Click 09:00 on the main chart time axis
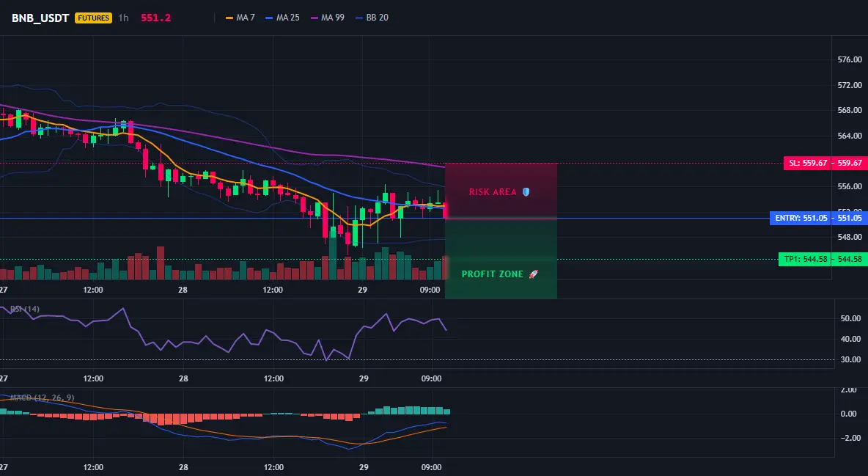 (430, 290)
